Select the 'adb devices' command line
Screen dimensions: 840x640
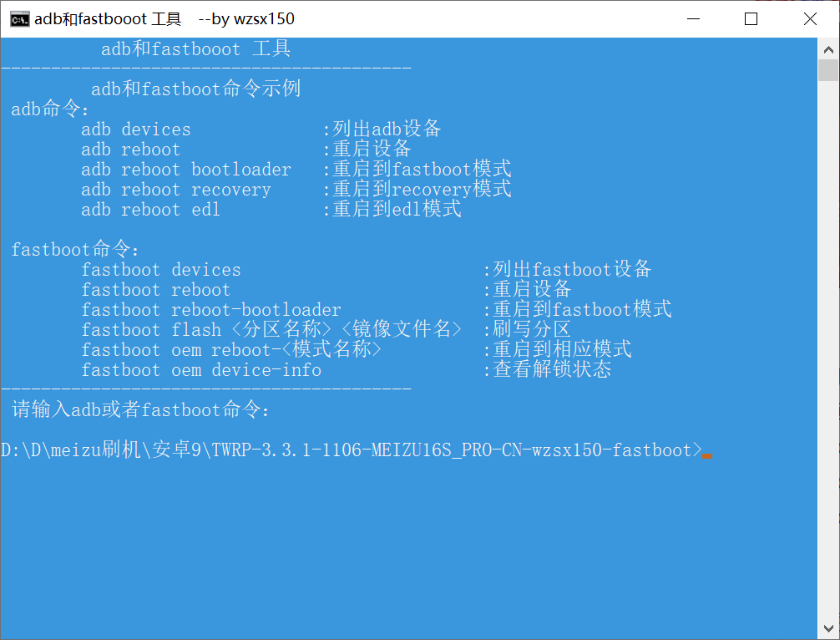tap(135, 129)
